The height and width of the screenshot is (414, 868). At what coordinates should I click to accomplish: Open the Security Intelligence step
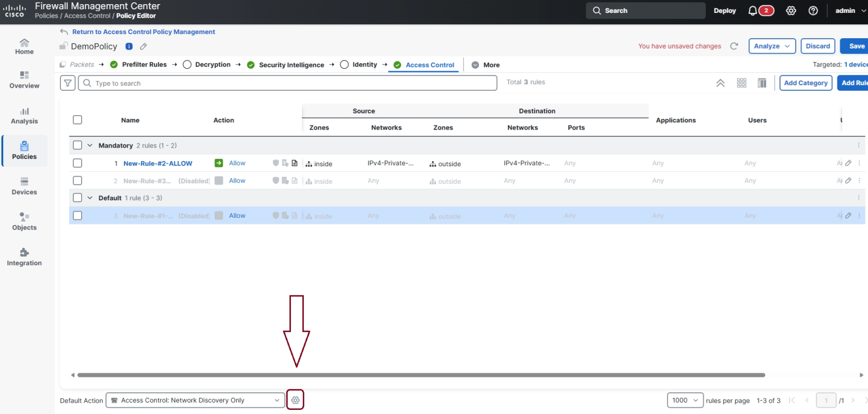(x=286, y=65)
